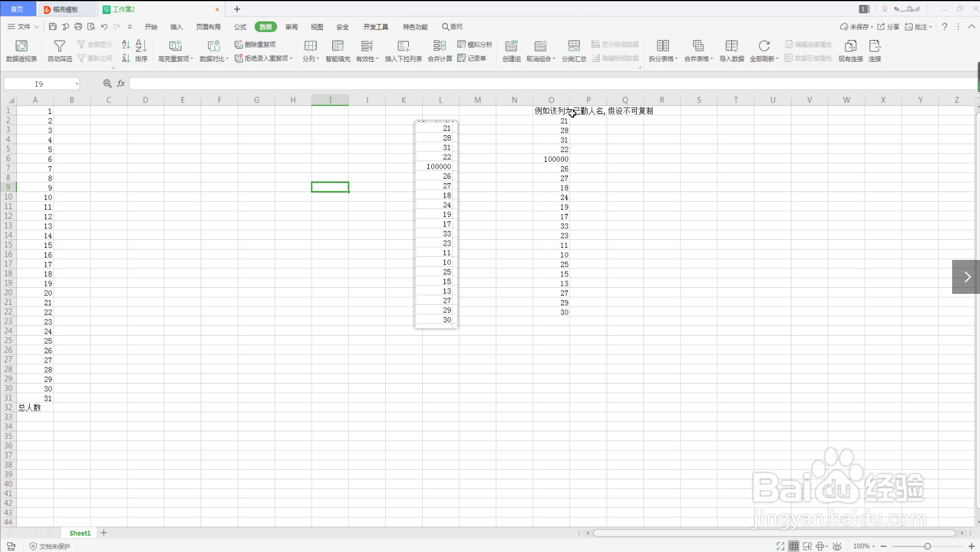
Task: Click the horizontal scrollbar at bottom
Action: pyautogui.click(x=774, y=533)
